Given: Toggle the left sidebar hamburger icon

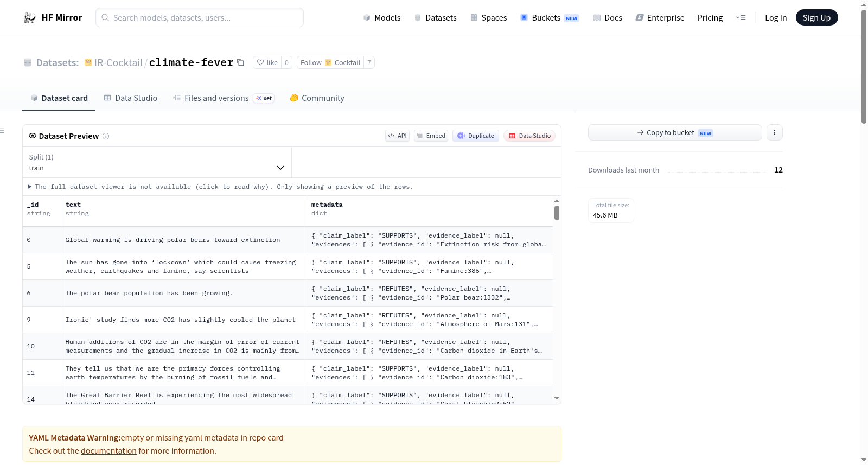Looking at the screenshot, I should 3,131.
